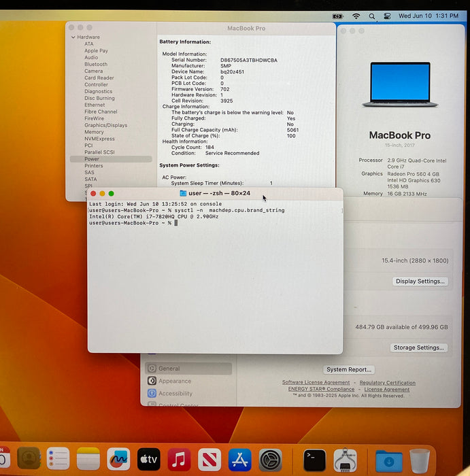Select PCI in Hardware list
The width and height of the screenshot is (470, 476).
pos(88,146)
